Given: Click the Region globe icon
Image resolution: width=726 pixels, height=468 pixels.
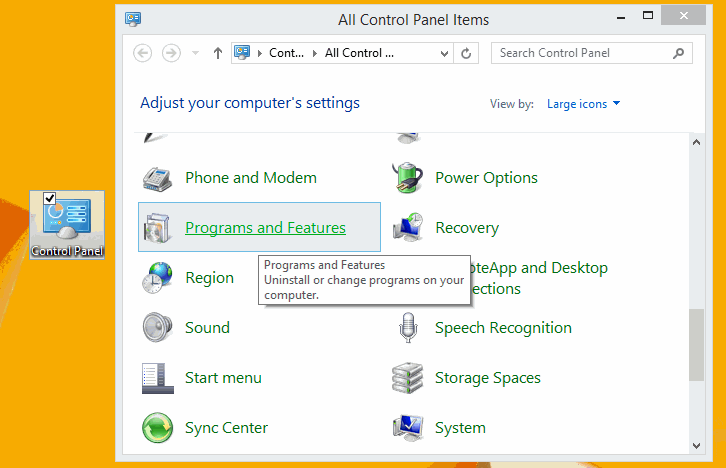Looking at the screenshot, I should tap(157, 278).
